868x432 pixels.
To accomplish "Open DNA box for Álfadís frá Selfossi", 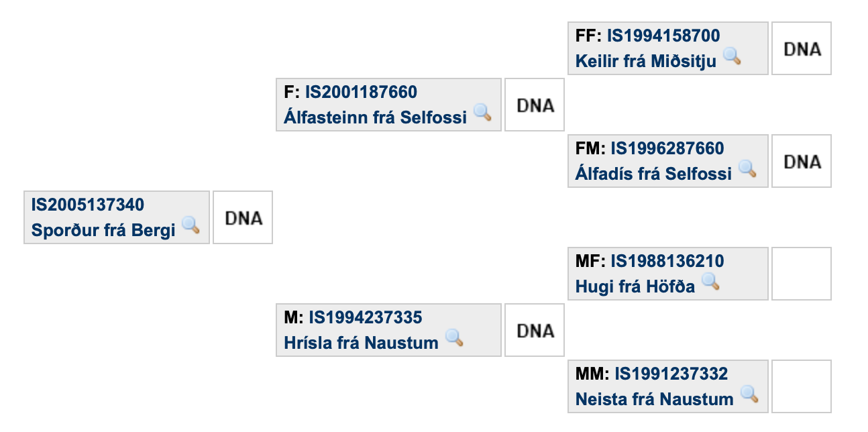I will (802, 161).
